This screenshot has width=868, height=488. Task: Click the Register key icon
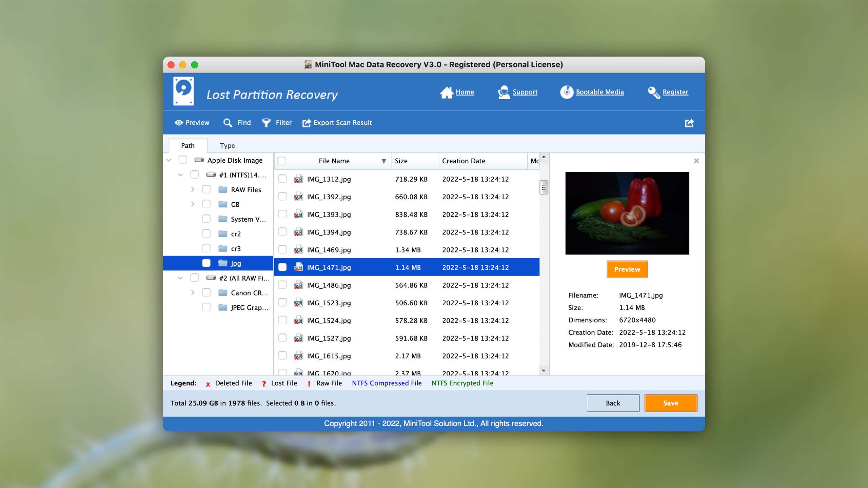(654, 92)
